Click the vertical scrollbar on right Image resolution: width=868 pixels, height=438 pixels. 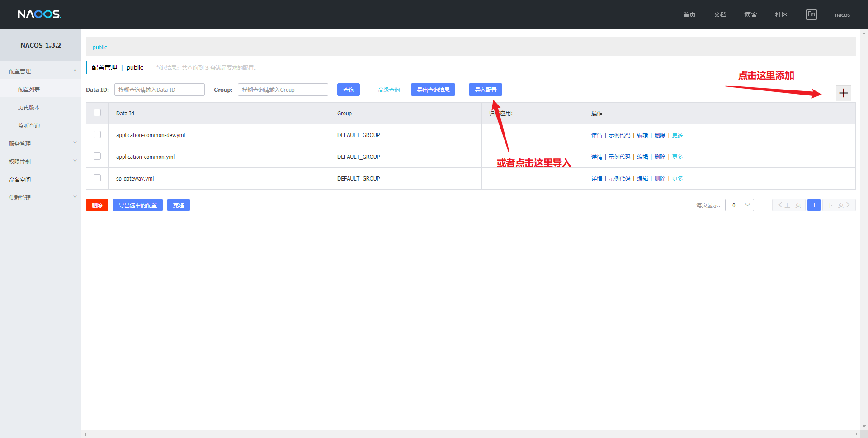(x=864, y=230)
